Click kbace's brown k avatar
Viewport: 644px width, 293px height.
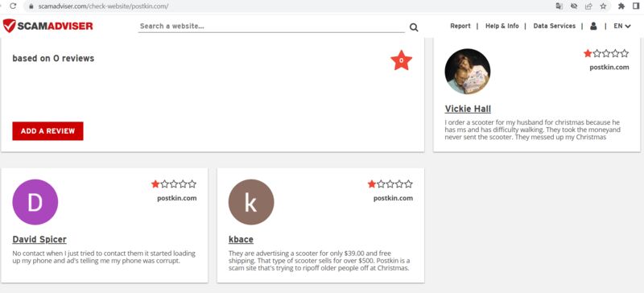[251, 202]
